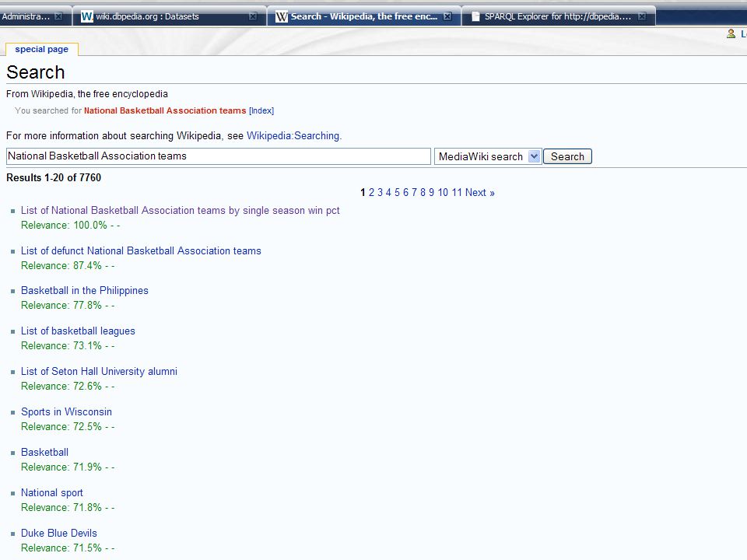Go to results page 4
This screenshot has width=747, height=560.
tap(388, 192)
